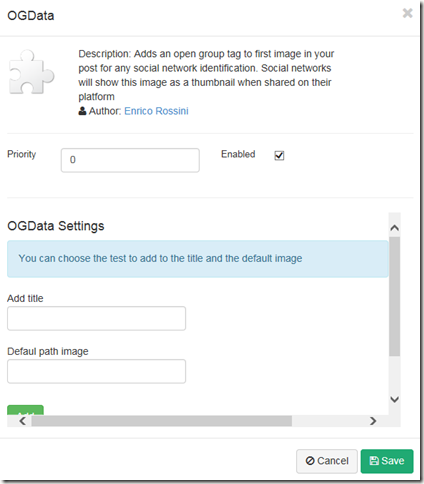The image size is (424, 484).
Task: Click the up arrow of the settings scrollbar
Action: click(x=395, y=228)
